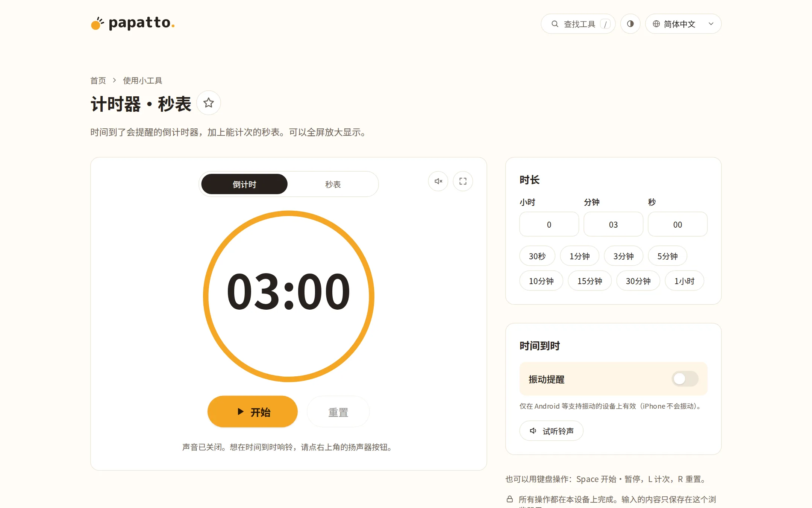Click the papatto logo
812x508 pixels.
(x=133, y=23)
